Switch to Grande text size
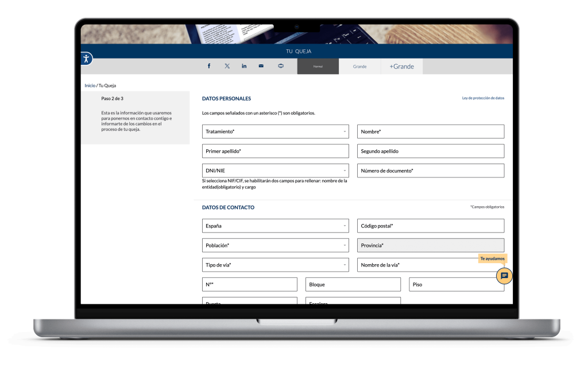588x367 pixels. click(x=359, y=67)
